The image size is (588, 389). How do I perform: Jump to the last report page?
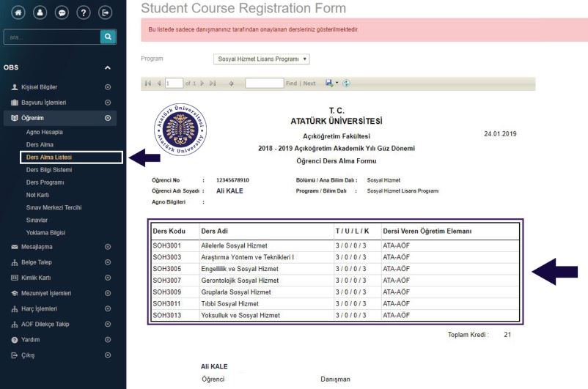coord(213,84)
